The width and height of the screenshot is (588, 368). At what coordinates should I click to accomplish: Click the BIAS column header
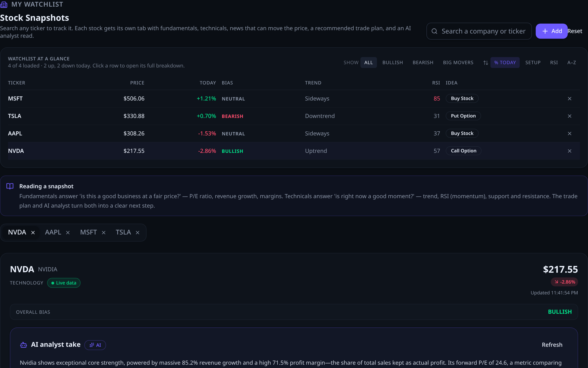tap(227, 83)
